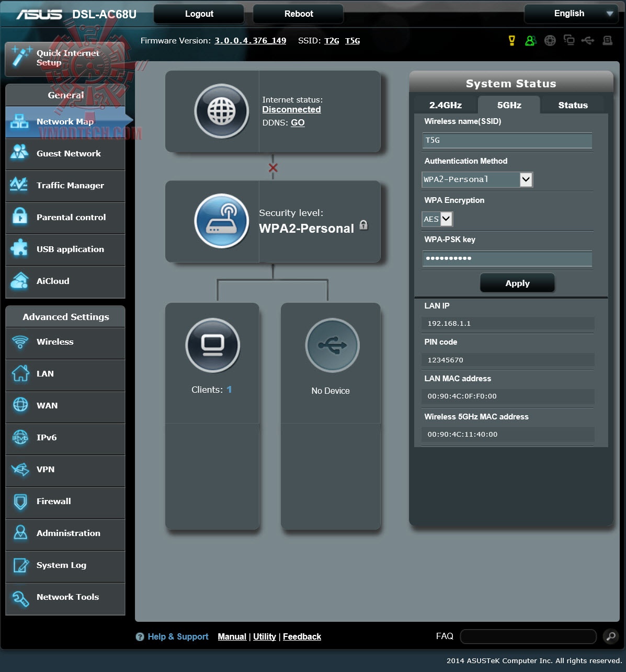Go to LAN advanced settings
This screenshot has width=626, height=672.
click(x=65, y=374)
